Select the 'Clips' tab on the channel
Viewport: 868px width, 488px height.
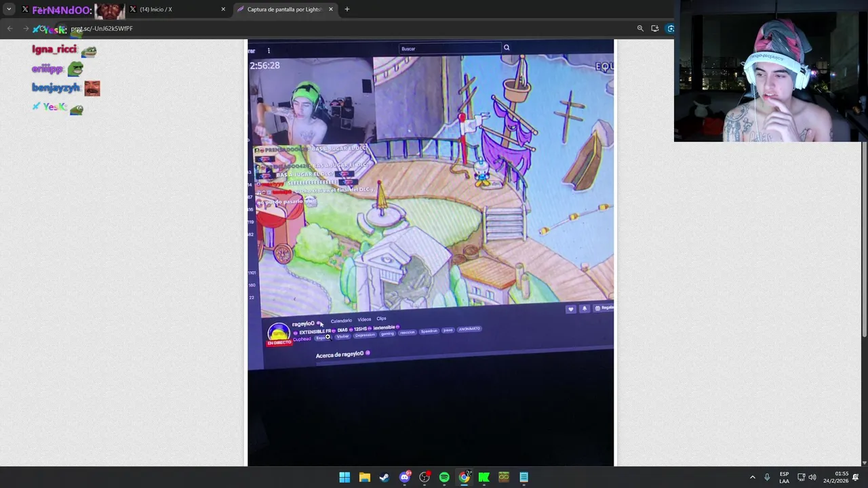pyautogui.click(x=381, y=319)
